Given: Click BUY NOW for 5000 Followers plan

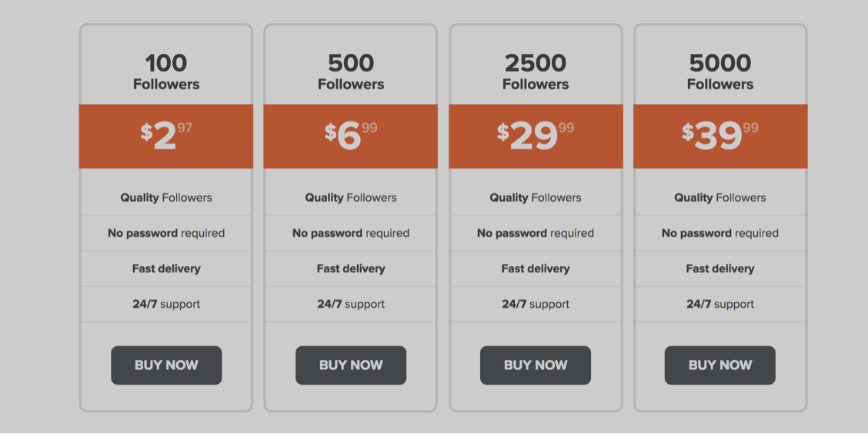Looking at the screenshot, I should [720, 365].
